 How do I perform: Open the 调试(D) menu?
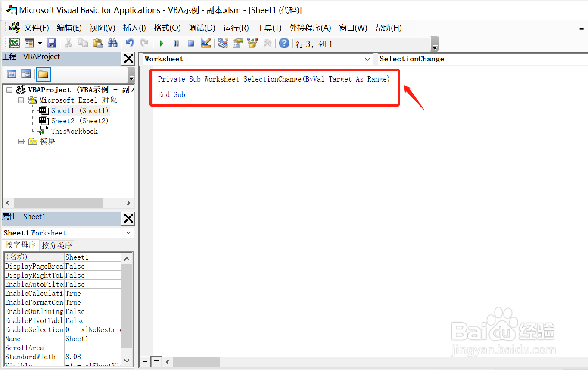tap(202, 28)
